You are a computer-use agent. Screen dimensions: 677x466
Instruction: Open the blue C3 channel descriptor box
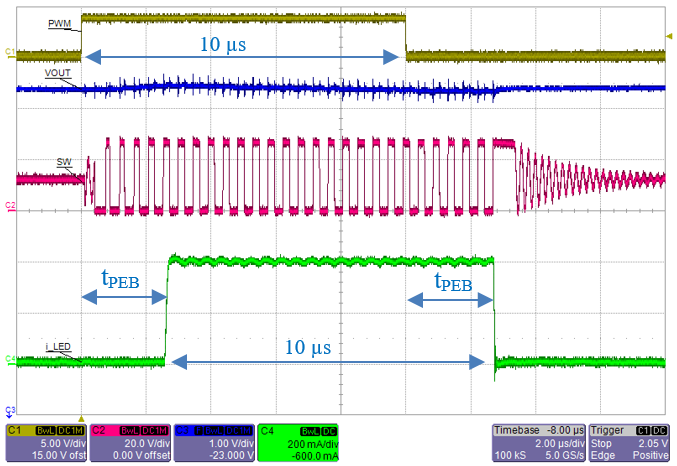[215, 441]
